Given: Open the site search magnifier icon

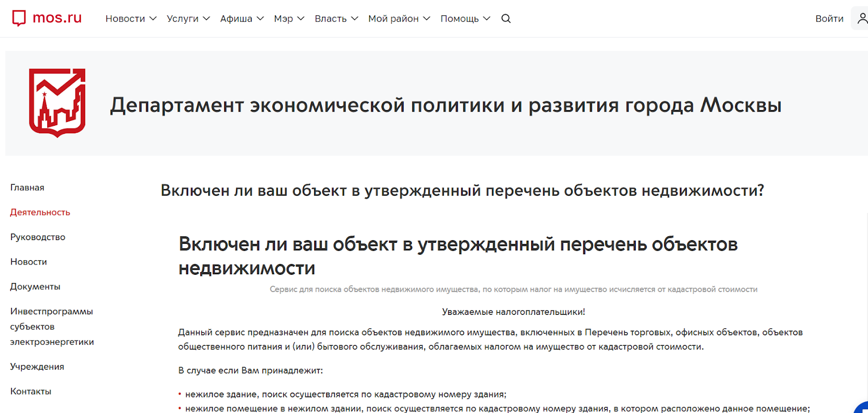Looking at the screenshot, I should point(506,18).
